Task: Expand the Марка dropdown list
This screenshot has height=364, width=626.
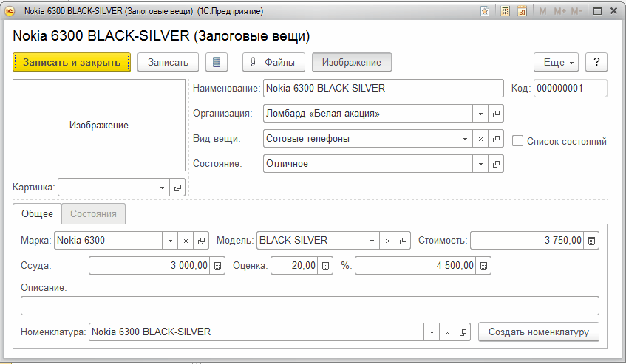Action: tap(170, 241)
